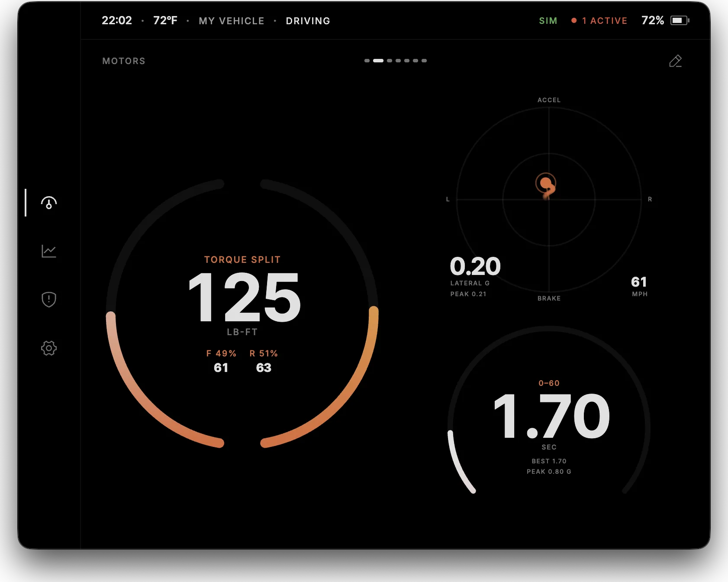Viewport: 728px width, 582px height.
Task: Click the pencil edit layout icon
Action: pyautogui.click(x=675, y=61)
